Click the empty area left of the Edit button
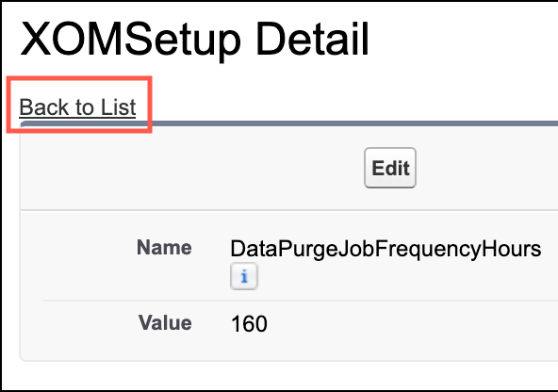558x392 pixels. coord(192,168)
